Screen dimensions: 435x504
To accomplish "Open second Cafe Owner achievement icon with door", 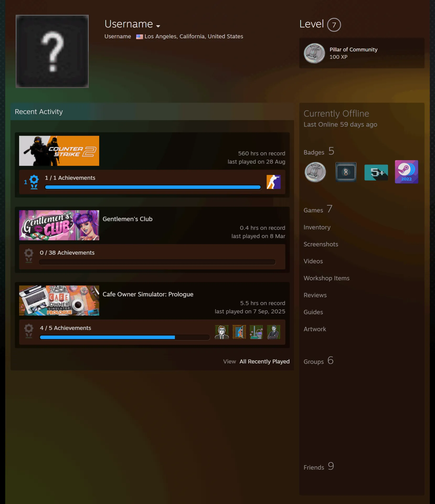I will pyautogui.click(x=239, y=332).
